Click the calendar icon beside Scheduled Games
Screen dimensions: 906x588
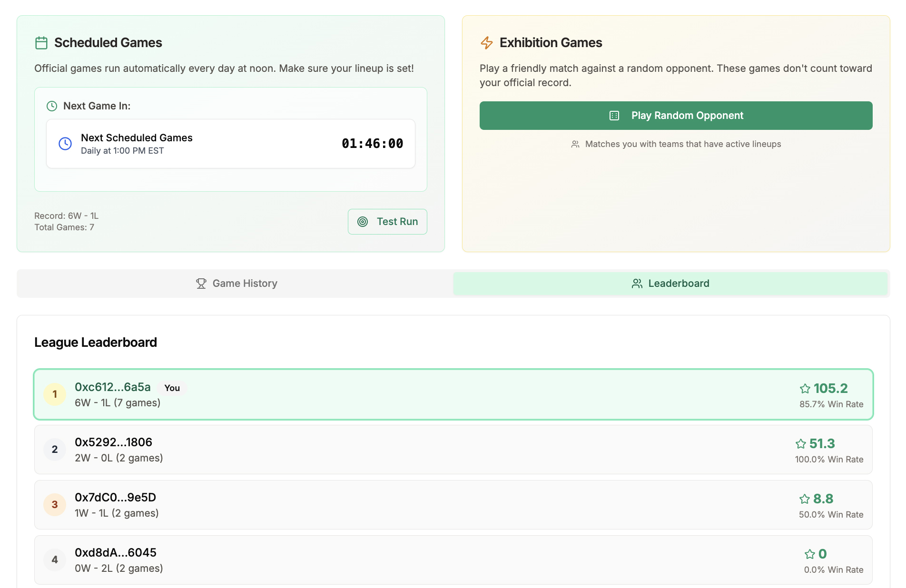click(41, 43)
